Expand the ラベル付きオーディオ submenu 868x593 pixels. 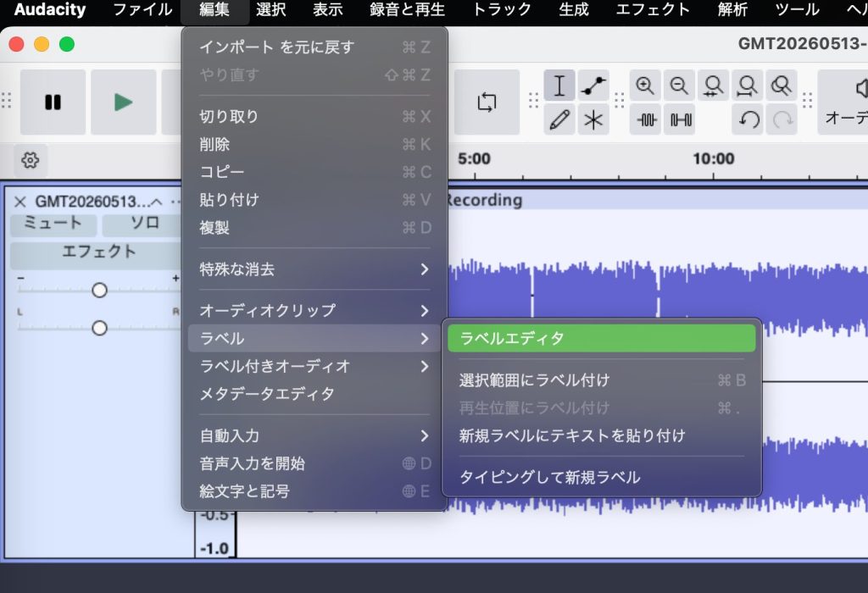pyautogui.click(x=314, y=366)
